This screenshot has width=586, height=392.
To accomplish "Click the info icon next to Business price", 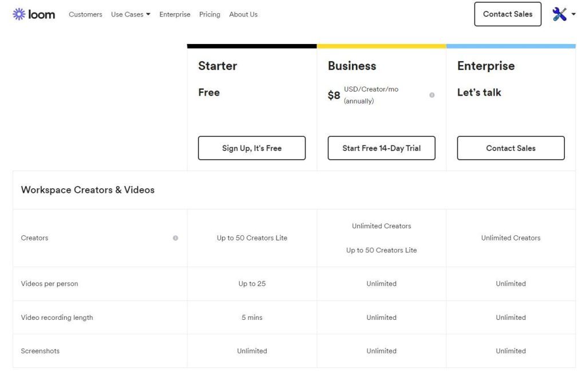I will click(x=431, y=95).
